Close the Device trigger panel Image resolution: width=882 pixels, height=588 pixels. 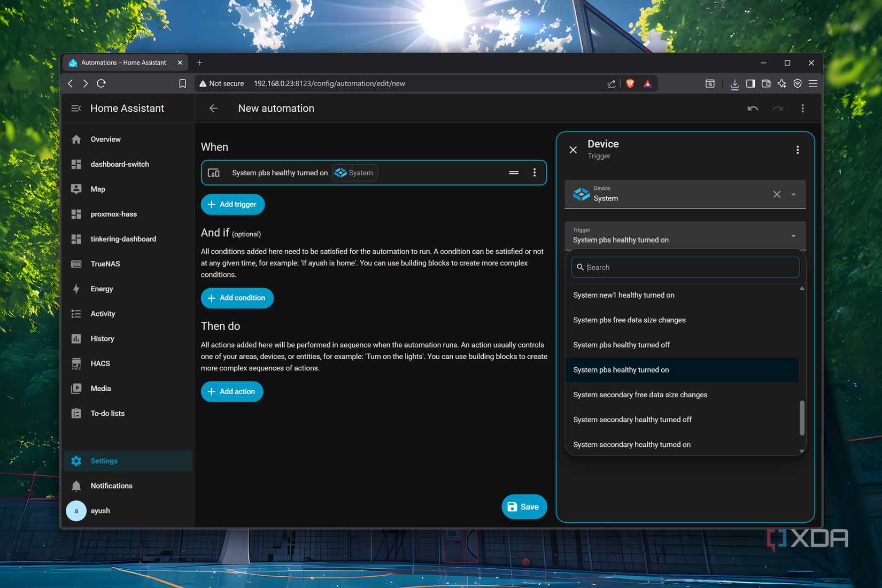573,150
